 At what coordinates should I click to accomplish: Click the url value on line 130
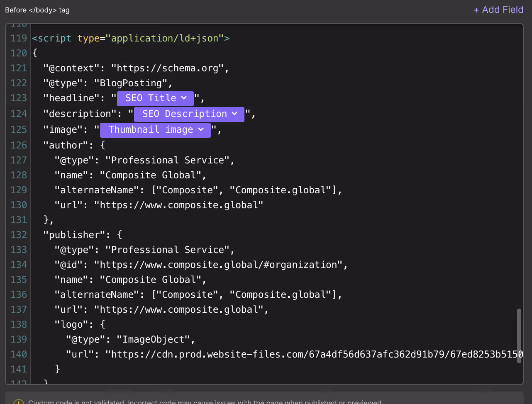coord(179,205)
